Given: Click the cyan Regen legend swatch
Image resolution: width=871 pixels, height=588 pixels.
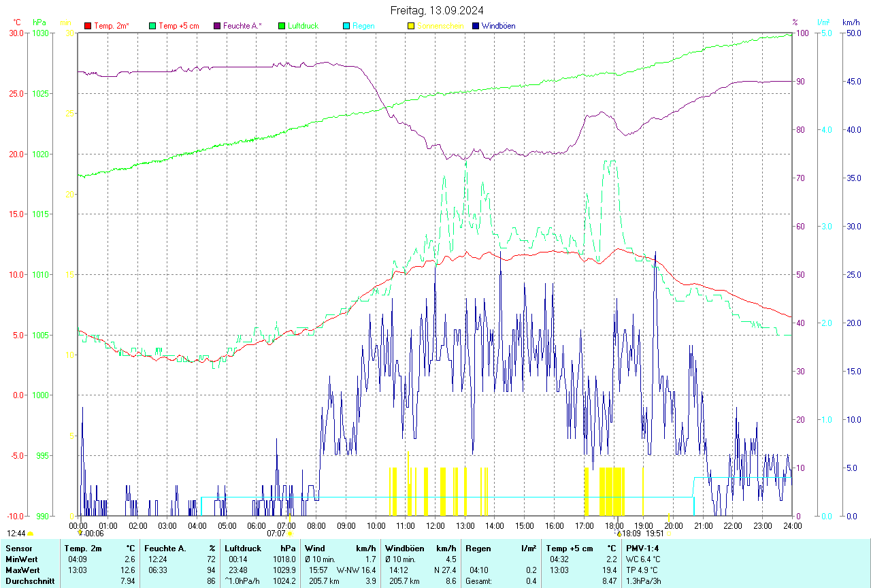Looking at the screenshot, I should 346,26.
